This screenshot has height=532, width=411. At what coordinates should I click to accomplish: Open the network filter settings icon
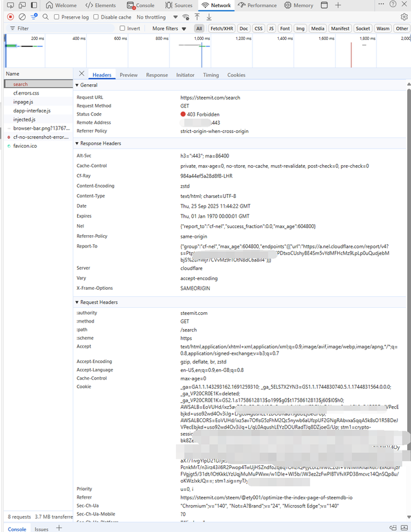pos(34,17)
